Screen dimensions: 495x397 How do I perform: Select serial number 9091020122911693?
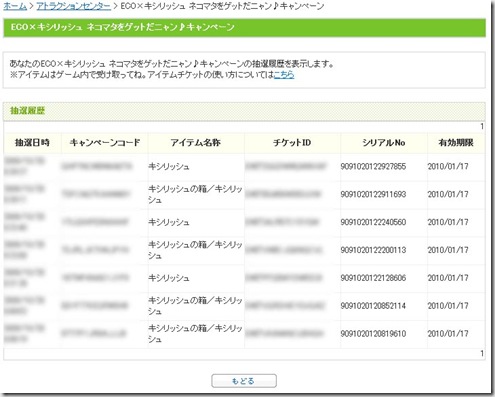click(x=373, y=194)
